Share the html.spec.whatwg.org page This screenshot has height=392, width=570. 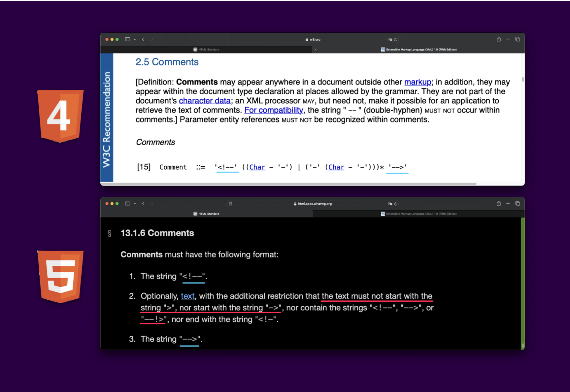pyautogui.click(x=498, y=203)
